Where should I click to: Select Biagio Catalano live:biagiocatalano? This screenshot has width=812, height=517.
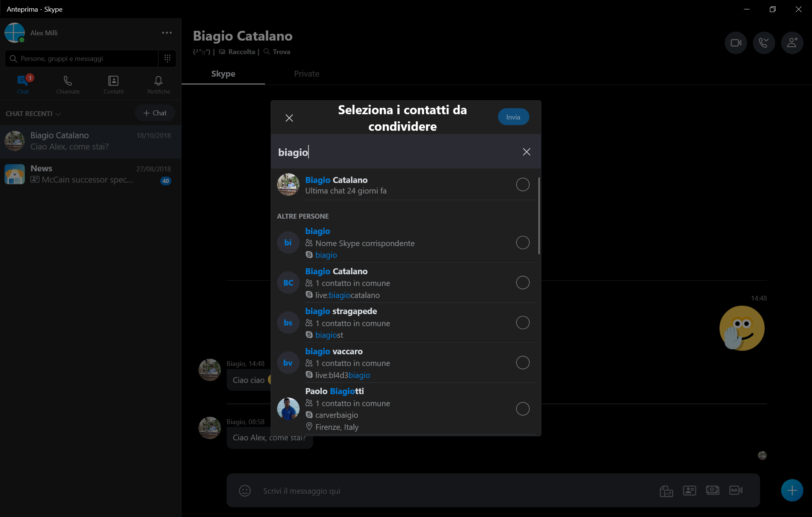[x=523, y=283]
